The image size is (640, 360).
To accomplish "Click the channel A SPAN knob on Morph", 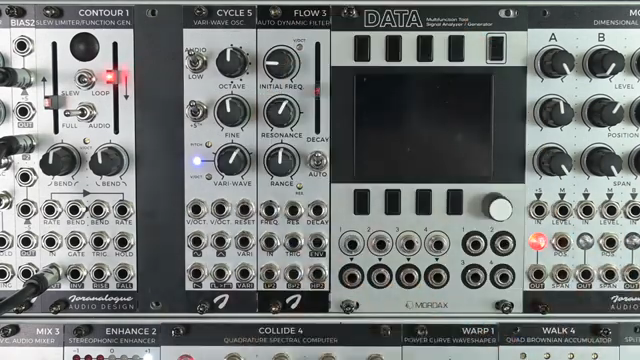I will tap(554, 162).
